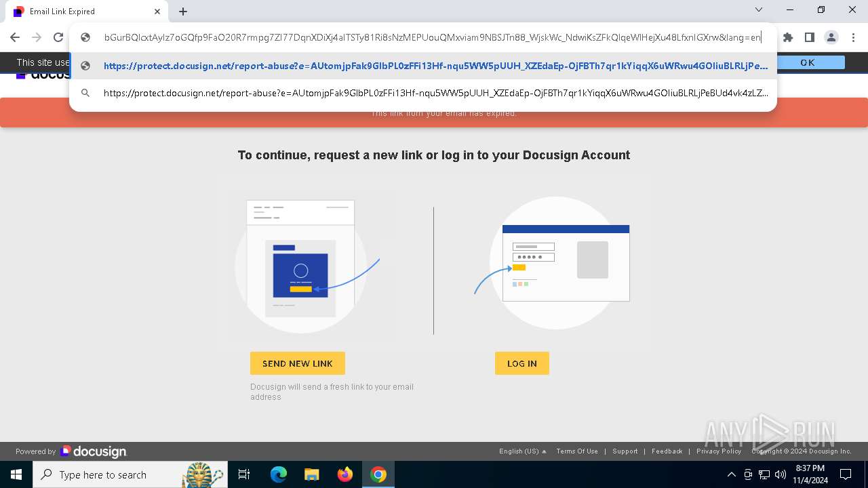Open the network status tray icon

coord(764,474)
